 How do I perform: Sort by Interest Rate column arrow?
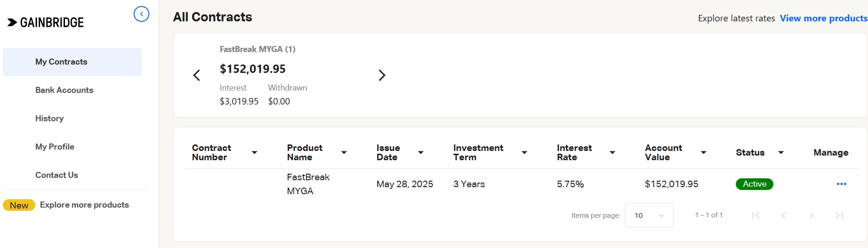pos(612,152)
